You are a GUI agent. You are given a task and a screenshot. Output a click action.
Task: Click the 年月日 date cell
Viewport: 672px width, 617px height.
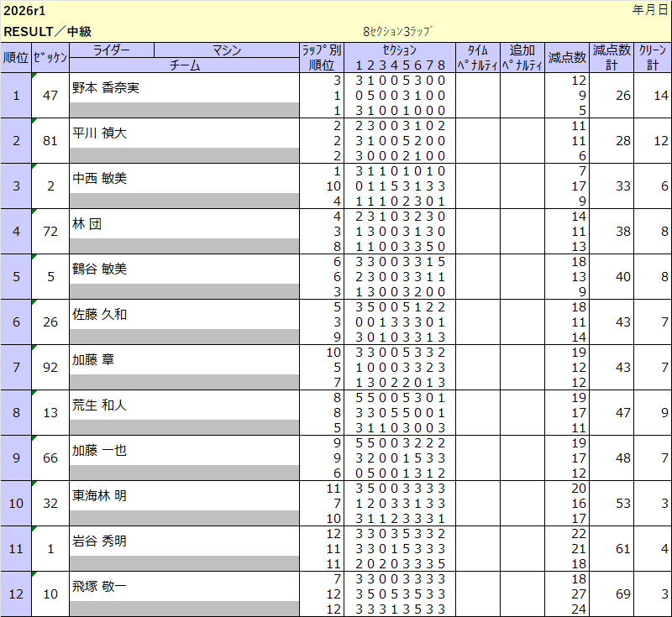649,10
